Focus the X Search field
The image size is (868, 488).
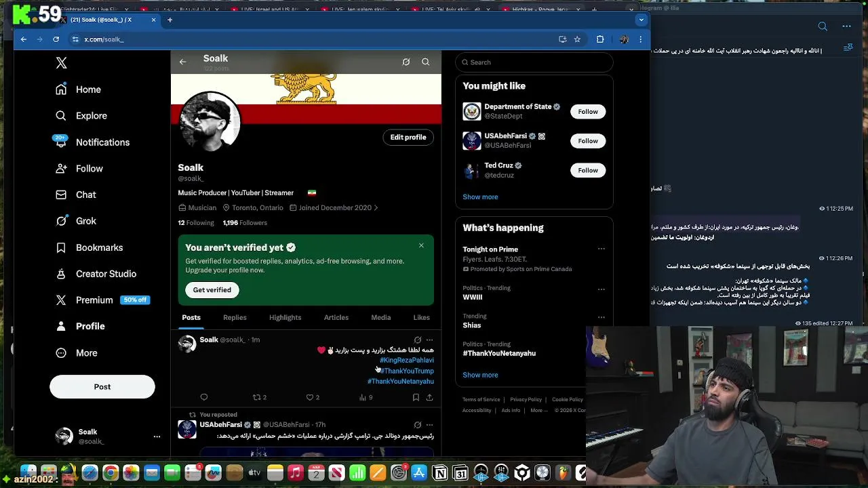pos(534,62)
